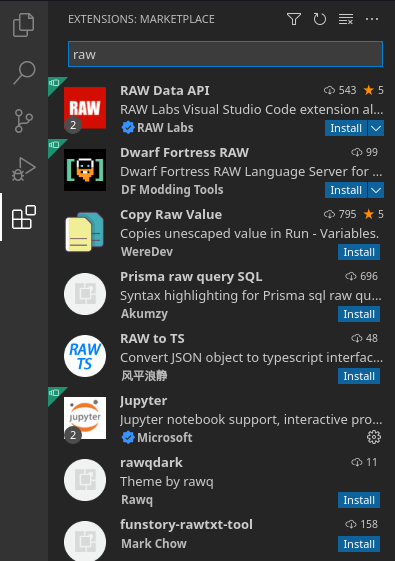Select the Extensions view icon

point(24,217)
